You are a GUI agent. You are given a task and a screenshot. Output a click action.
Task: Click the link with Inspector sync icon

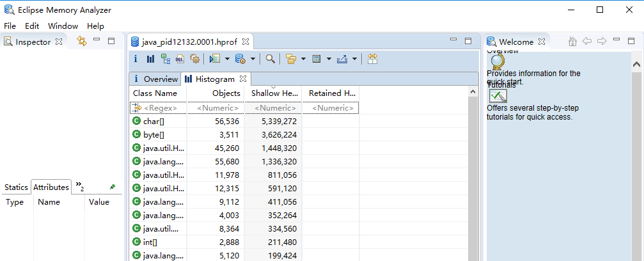coord(82,41)
